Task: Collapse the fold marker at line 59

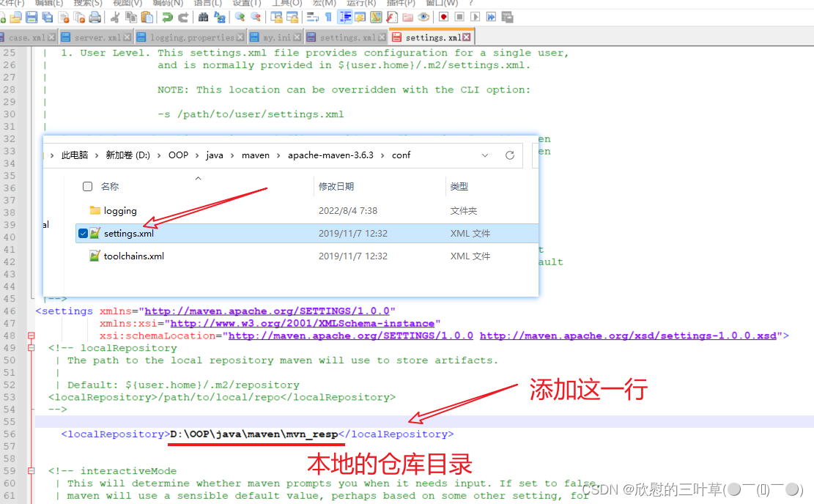Action: (32, 471)
